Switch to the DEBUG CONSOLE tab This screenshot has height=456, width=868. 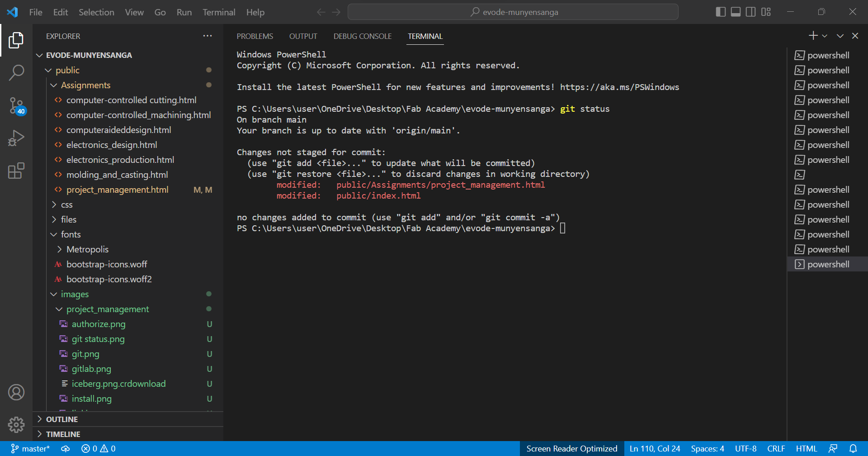tap(363, 36)
